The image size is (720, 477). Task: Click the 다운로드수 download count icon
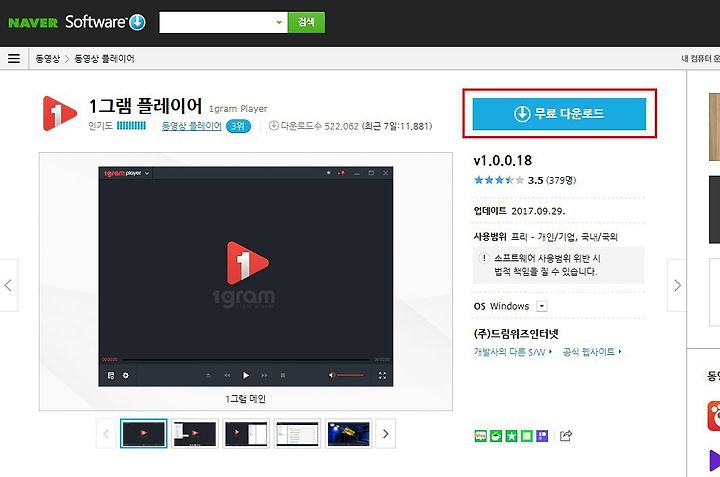(x=274, y=125)
